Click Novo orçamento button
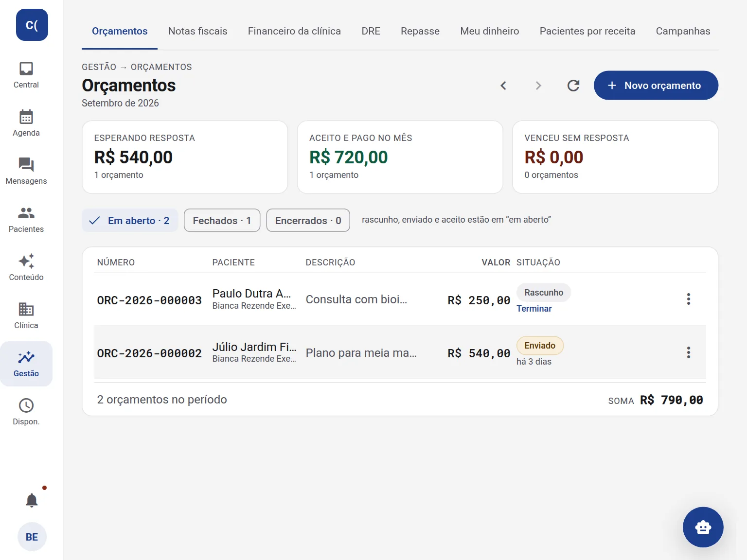 [656, 86]
